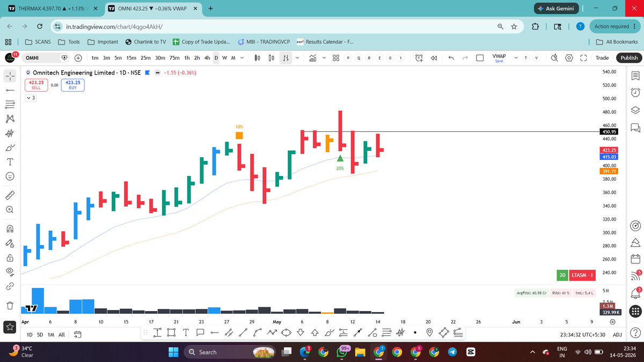This screenshot has width=644, height=362.
Task: Expand the VWAP layout dropdown arrow
Action: pos(516,58)
